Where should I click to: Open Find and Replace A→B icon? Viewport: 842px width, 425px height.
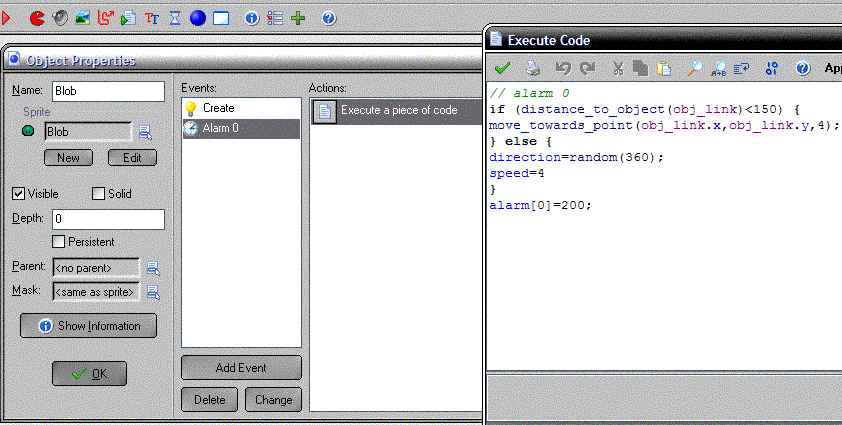click(x=718, y=68)
